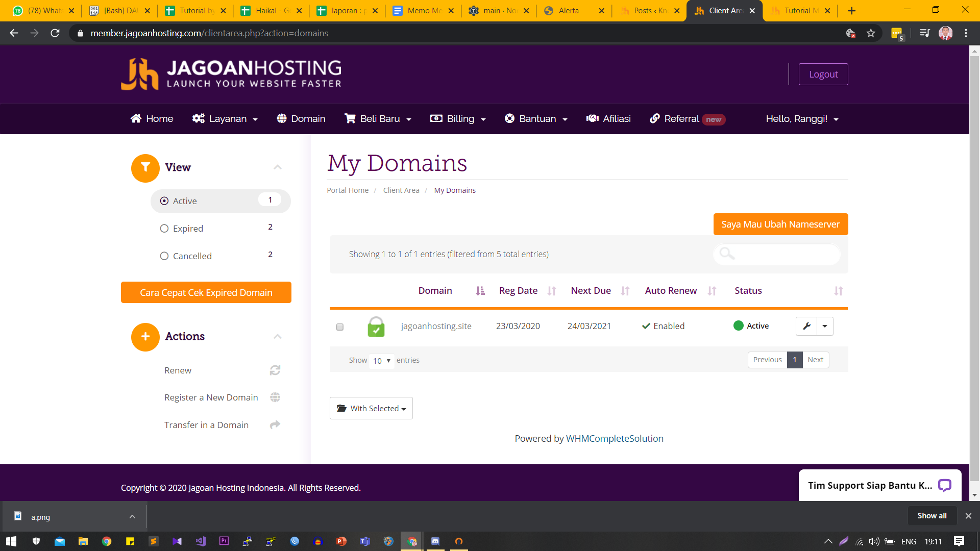This screenshot has width=980, height=551.
Task: Sort by Domain column sort icon
Action: tap(480, 291)
